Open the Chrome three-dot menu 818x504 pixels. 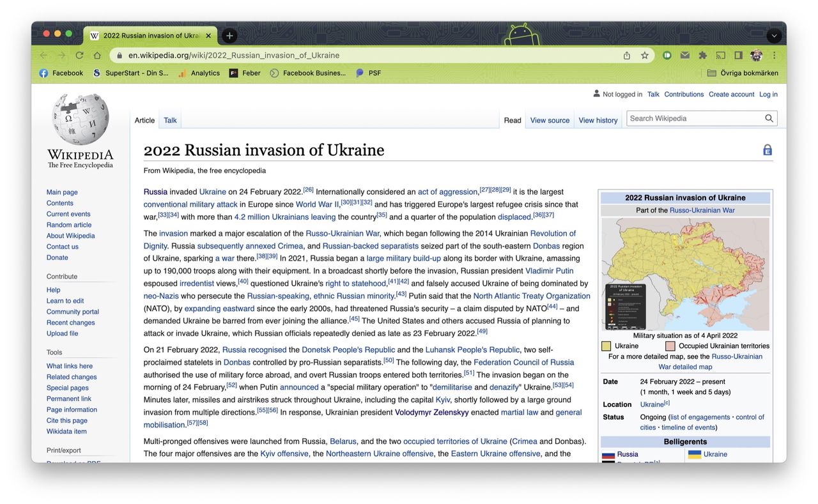[774, 55]
